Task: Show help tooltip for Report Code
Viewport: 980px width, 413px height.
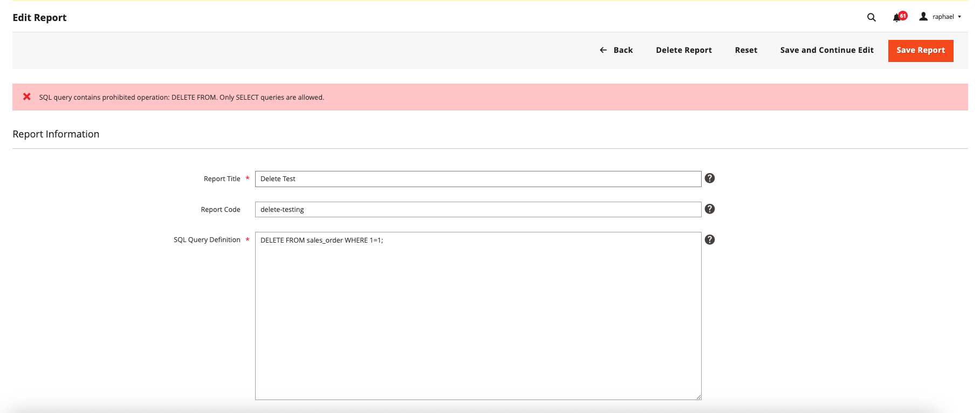Action: pyautogui.click(x=709, y=209)
